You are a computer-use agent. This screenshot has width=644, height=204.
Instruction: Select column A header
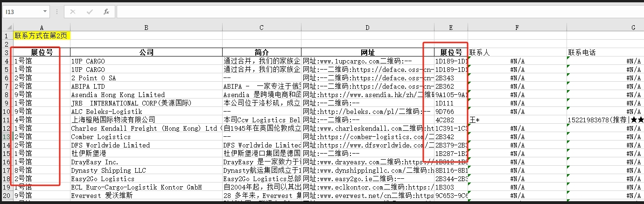[42, 28]
